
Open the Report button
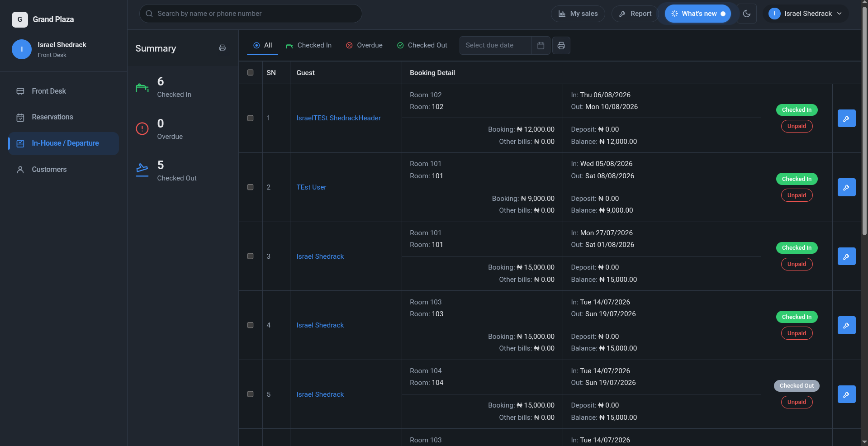pyautogui.click(x=635, y=14)
